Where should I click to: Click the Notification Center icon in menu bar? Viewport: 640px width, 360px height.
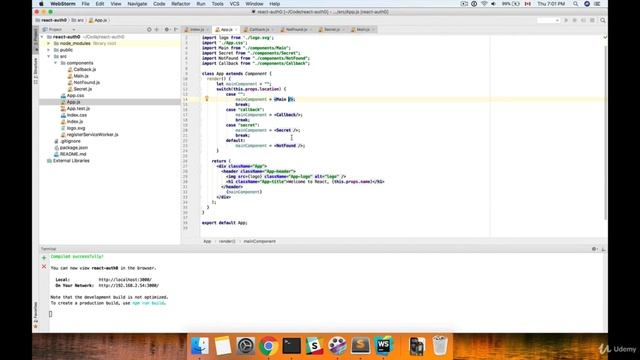tap(598, 4)
